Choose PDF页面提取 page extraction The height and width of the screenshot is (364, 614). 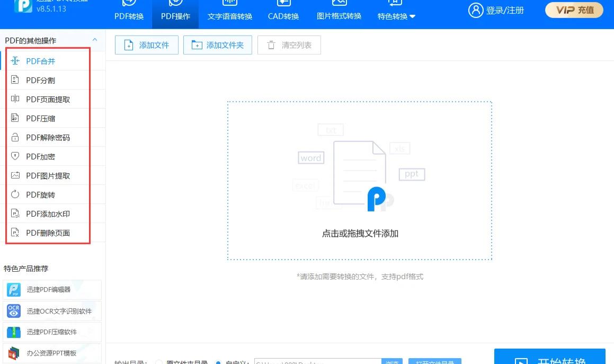(x=53, y=99)
